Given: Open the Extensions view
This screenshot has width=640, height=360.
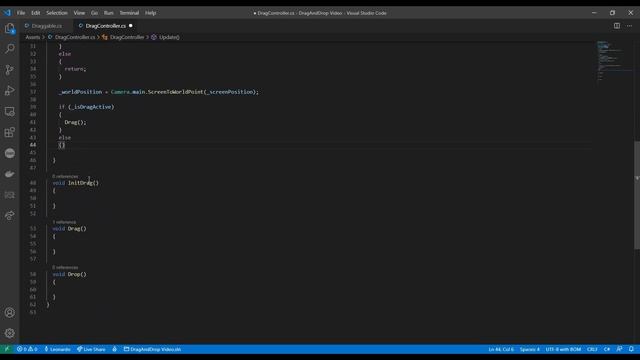Looking at the screenshot, I should point(10,132).
